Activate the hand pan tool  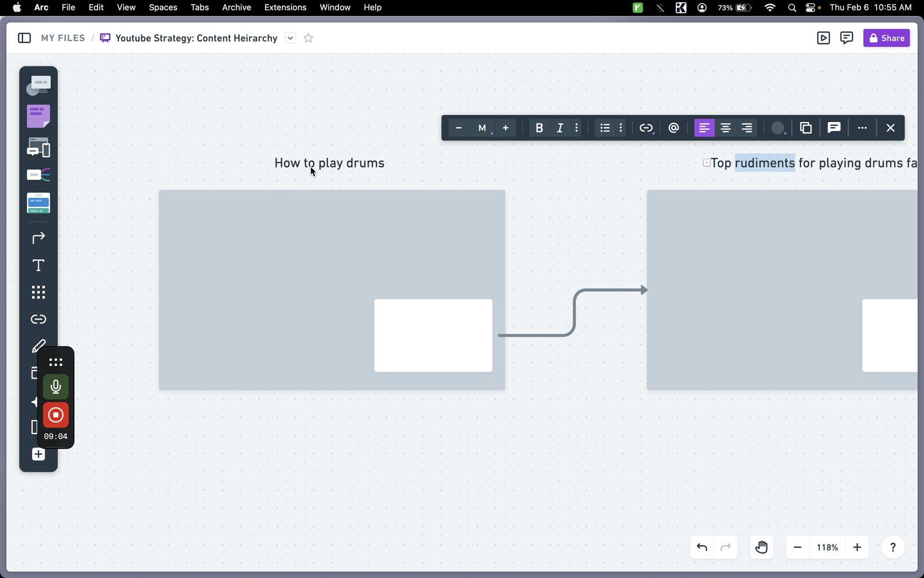[761, 547]
